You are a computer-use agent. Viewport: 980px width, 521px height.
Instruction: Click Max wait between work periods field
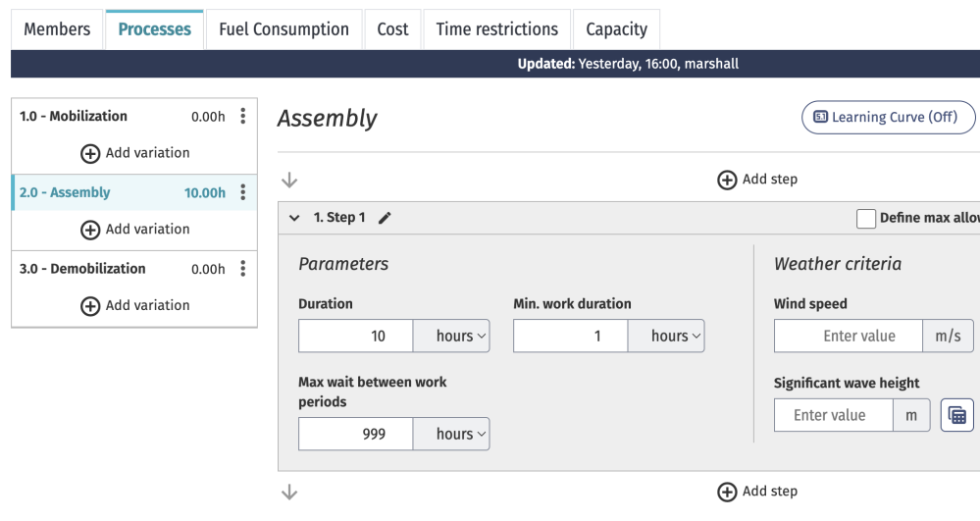pos(356,434)
